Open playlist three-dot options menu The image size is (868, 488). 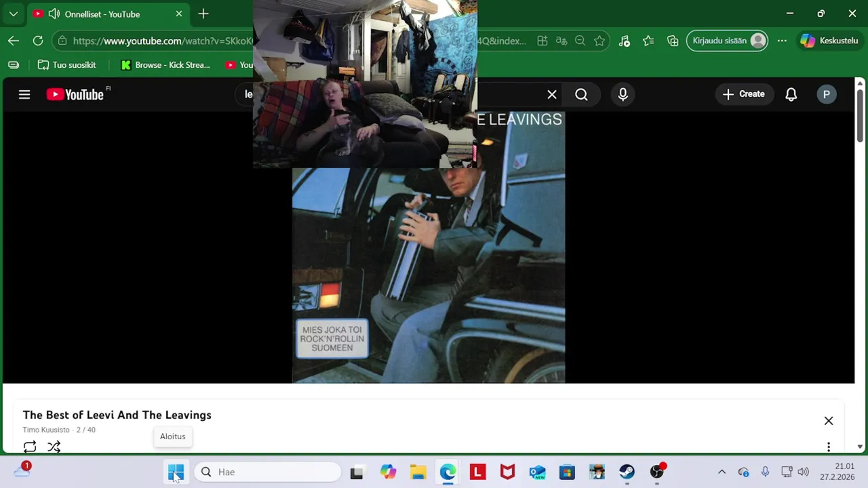829,447
